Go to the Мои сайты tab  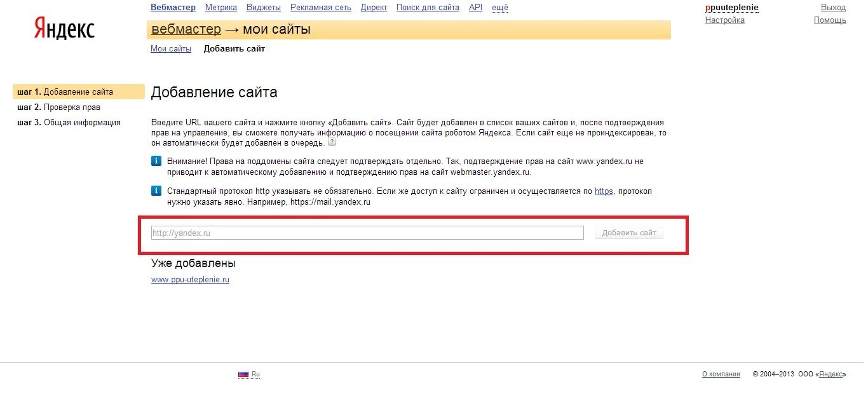171,49
